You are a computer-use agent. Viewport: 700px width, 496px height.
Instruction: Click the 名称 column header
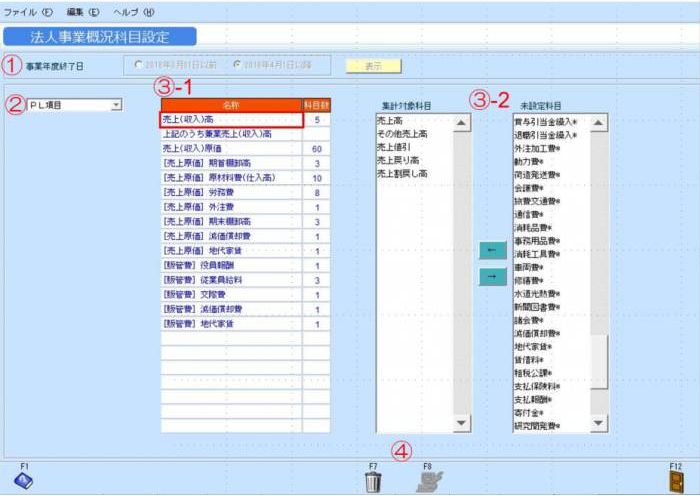(x=231, y=105)
